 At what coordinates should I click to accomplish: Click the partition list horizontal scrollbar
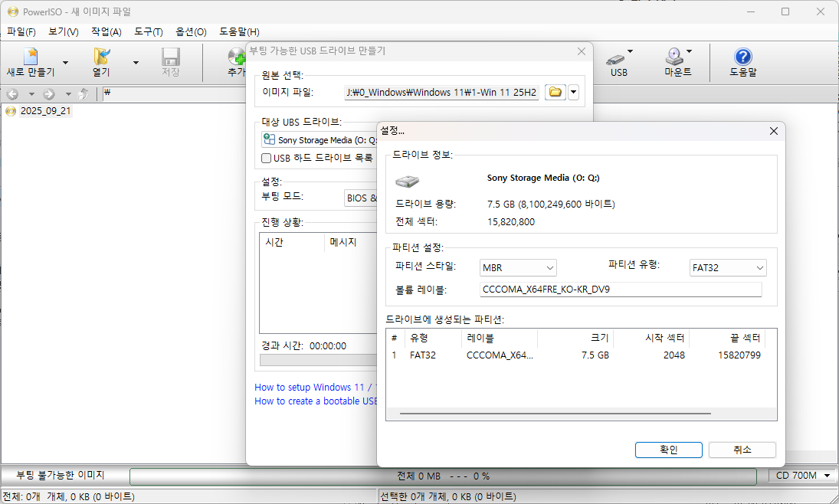pos(555,414)
